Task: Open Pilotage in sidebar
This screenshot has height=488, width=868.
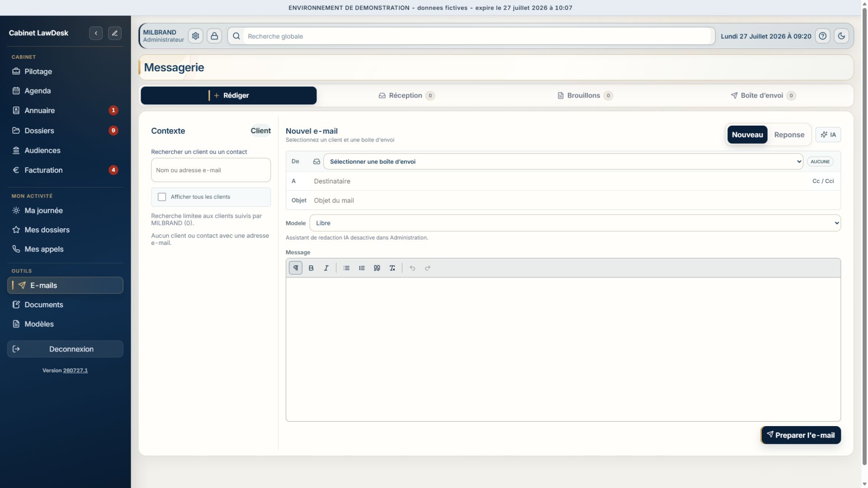Action: coord(65,71)
